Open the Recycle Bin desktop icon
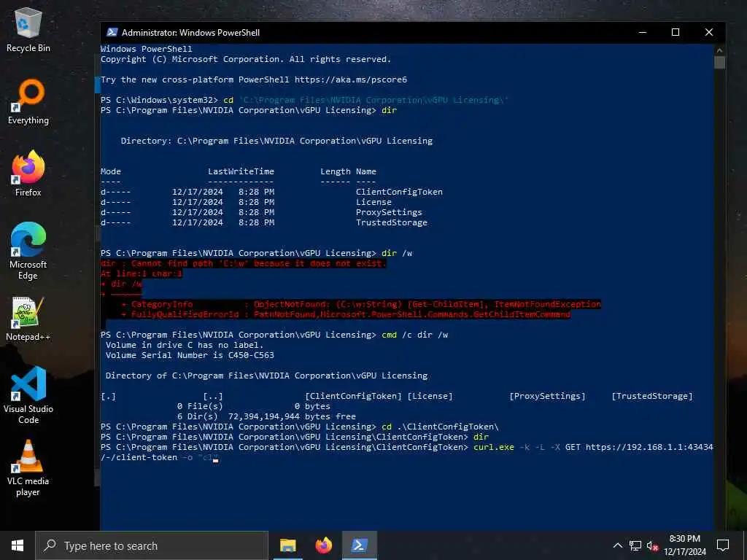The height and width of the screenshot is (560, 747). (28, 30)
